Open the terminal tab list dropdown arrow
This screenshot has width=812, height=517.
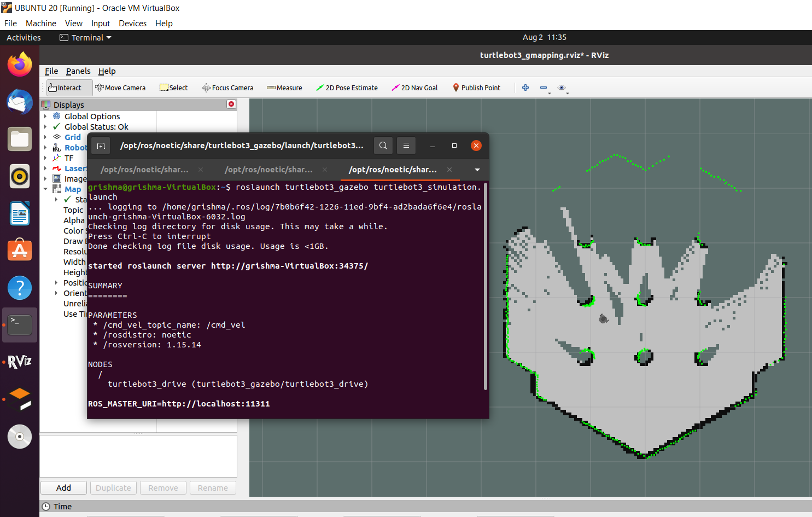[x=477, y=170]
